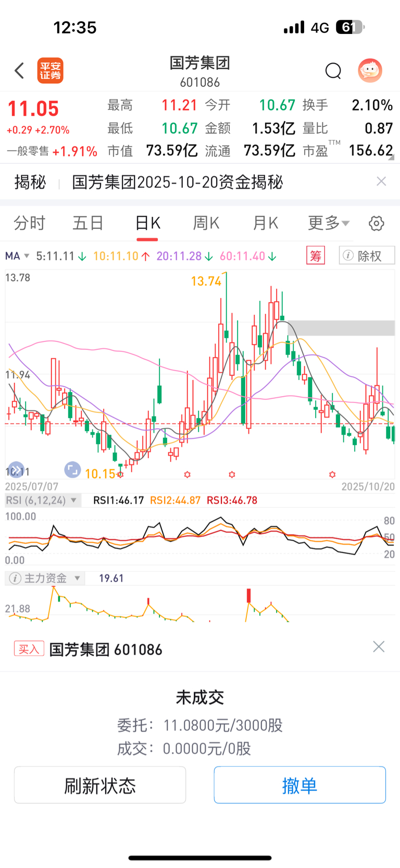Dismiss the 资金揭秘 banner

click(x=381, y=181)
